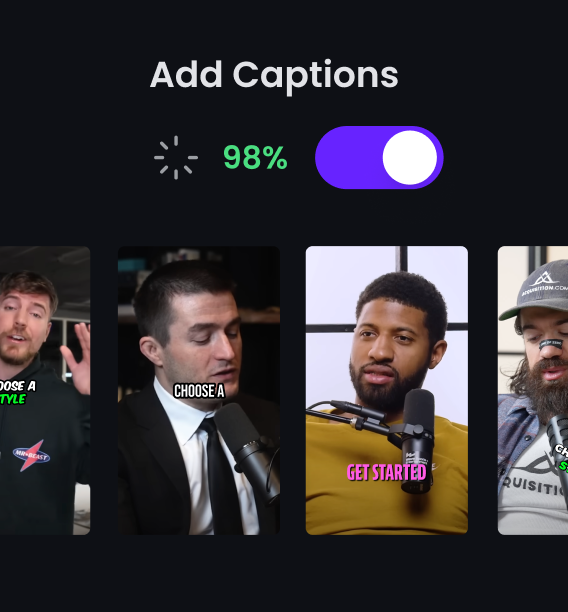This screenshot has height=612, width=568.
Task: Click the MrBeast logo on the black hoodie
Action: (x=31, y=455)
